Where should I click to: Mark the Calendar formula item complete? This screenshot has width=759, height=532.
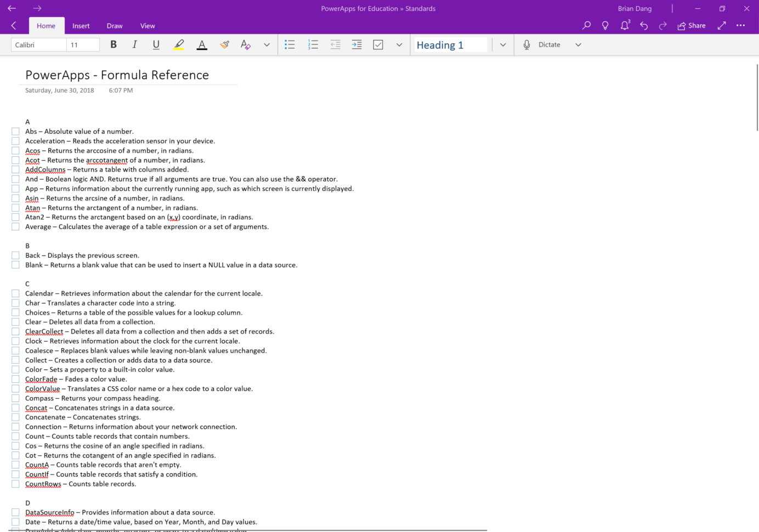(15, 293)
